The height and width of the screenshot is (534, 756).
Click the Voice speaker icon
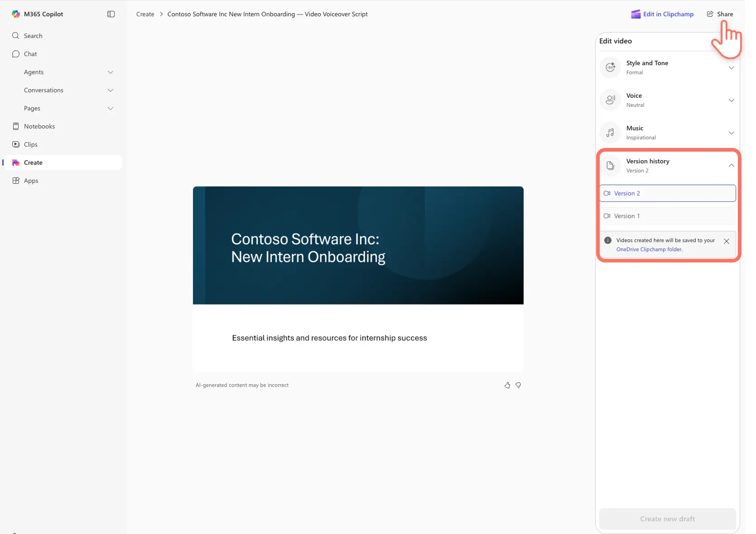(x=611, y=100)
